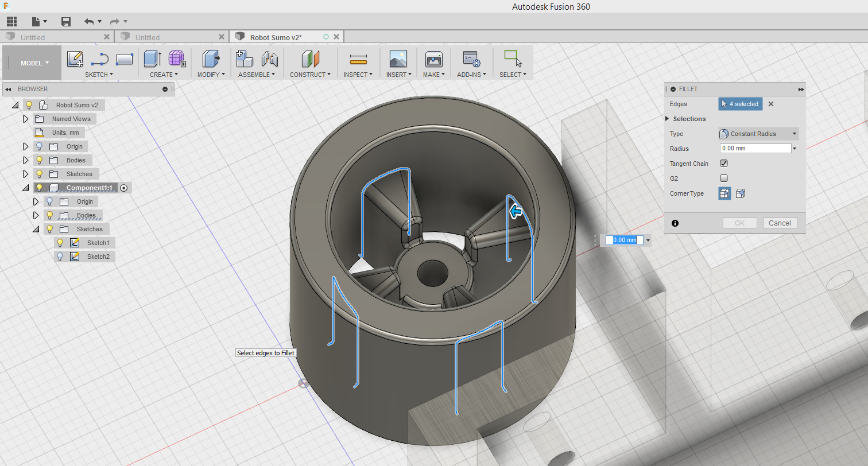Open the Radius field dropdown arrow
The height and width of the screenshot is (466, 868).
click(x=795, y=149)
